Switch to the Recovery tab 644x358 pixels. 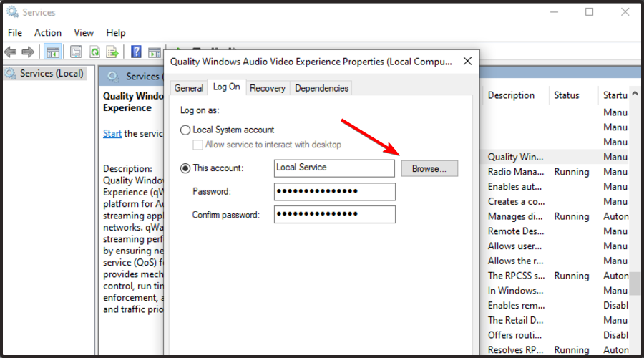[268, 88]
